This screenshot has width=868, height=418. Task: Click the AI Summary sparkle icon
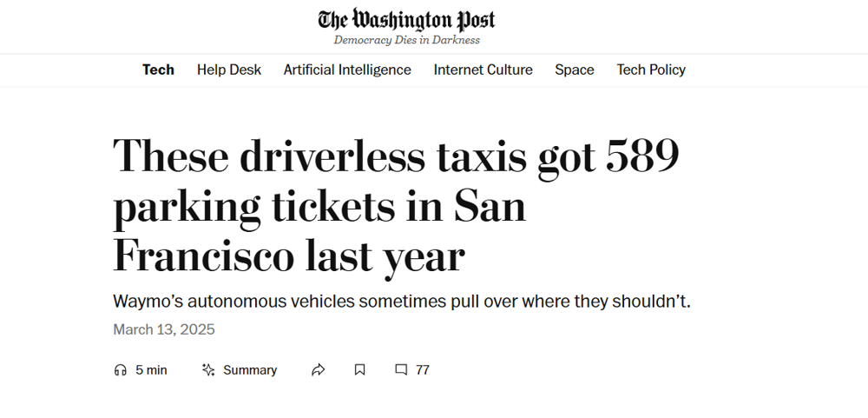click(x=208, y=370)
